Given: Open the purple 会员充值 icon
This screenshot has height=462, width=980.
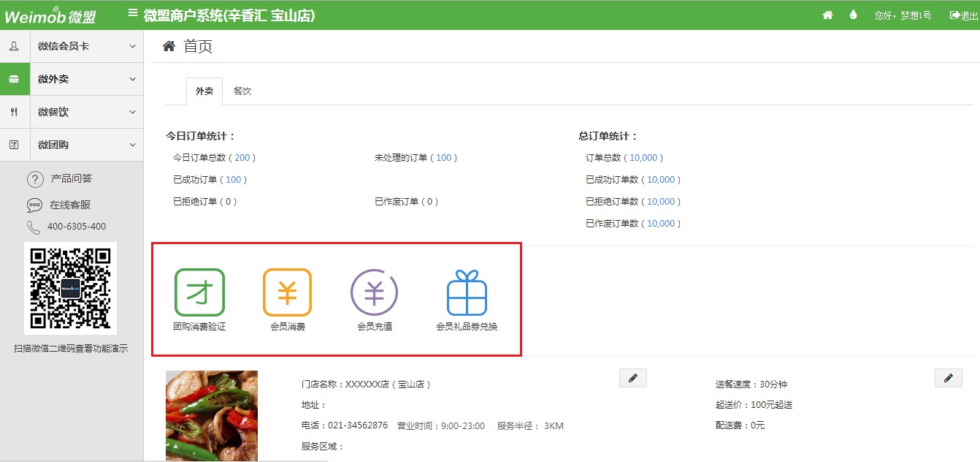Looking at the screenshot, I should [x=374, y=292].
